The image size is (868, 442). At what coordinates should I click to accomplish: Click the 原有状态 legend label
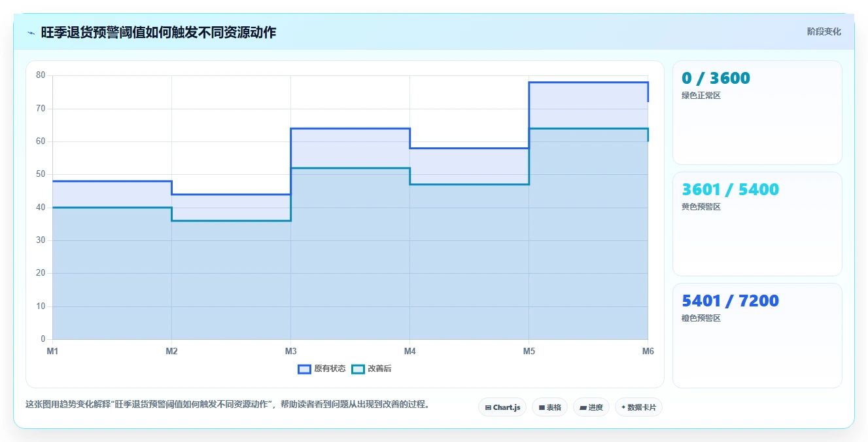330,369
